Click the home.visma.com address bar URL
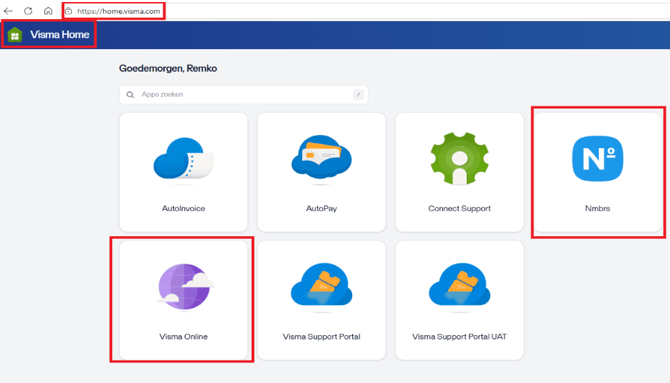This screenshot has width=670, height=383. pyautogui.click(x=119, y=11)
